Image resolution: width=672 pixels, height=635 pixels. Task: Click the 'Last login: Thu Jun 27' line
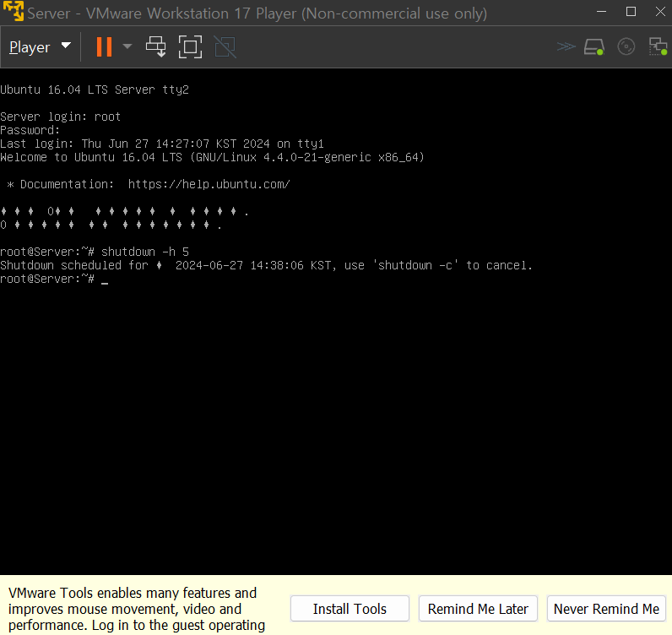coord(162,144)
